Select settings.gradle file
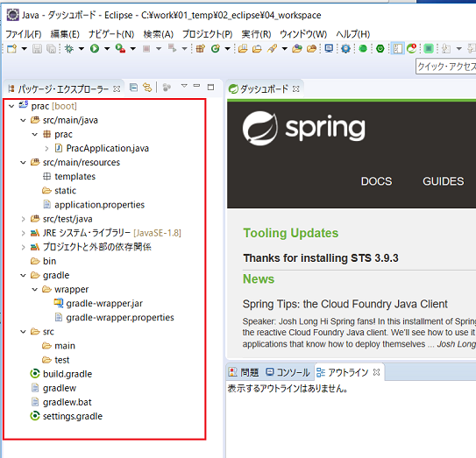This screenshot has height=458, width=476. click(66, 416)
